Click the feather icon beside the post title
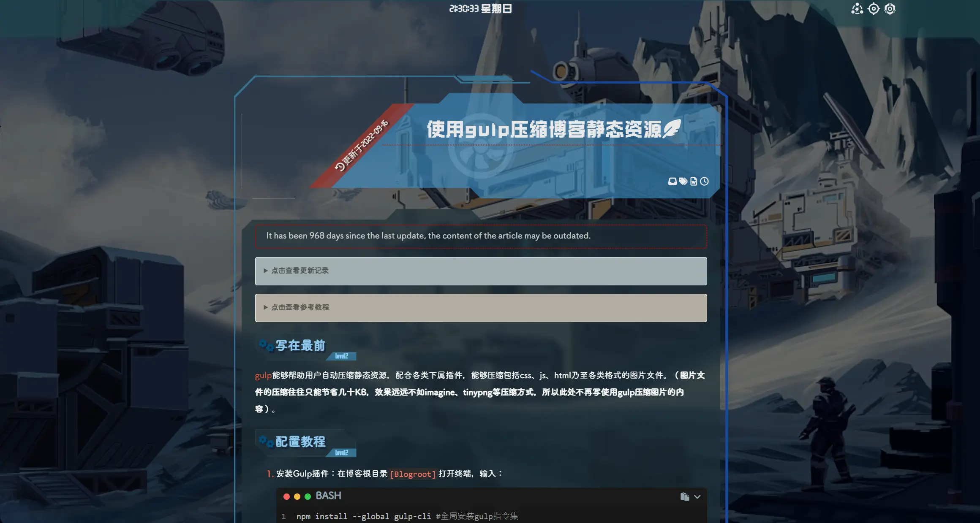The image size is (980, 523). coord(672,128)
